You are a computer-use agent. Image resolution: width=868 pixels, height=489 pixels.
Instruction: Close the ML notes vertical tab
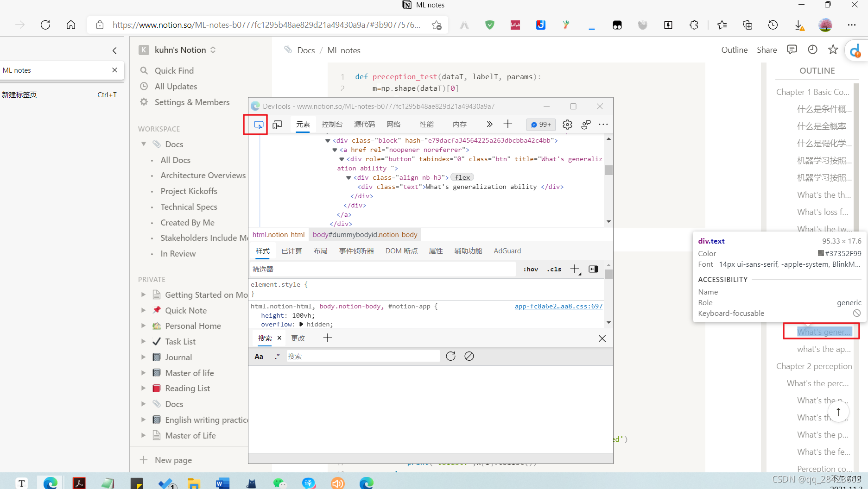pos(114,70)
